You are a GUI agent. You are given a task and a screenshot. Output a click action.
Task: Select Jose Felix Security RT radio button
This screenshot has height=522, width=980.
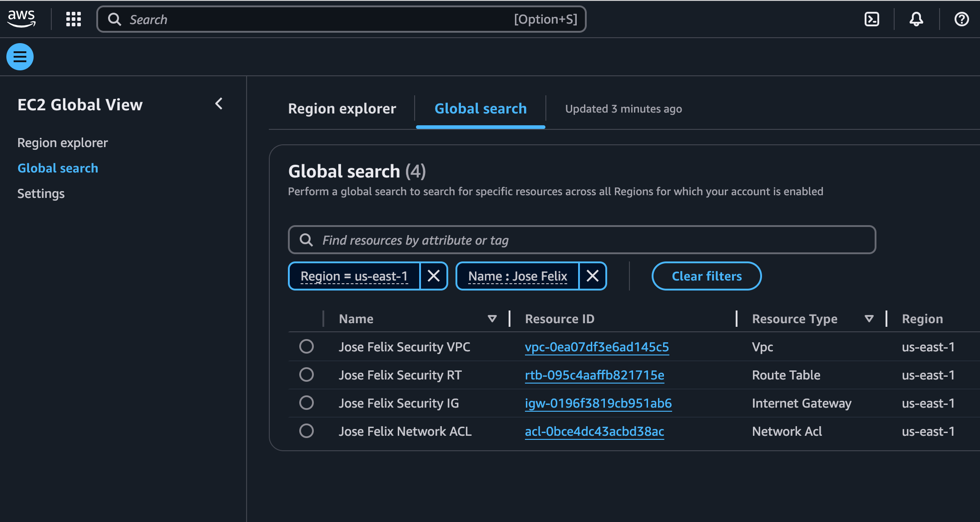pyautogui.click(x=307, y=374)
